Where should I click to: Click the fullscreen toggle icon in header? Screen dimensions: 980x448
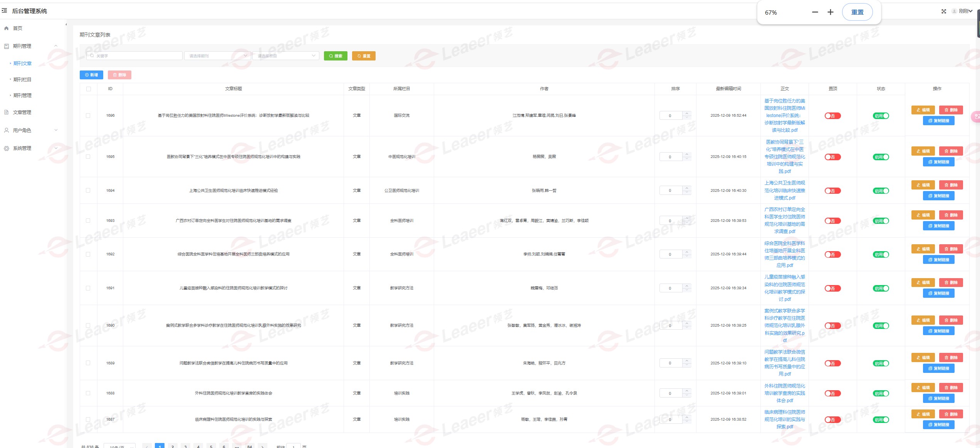(x=943, y=11)
